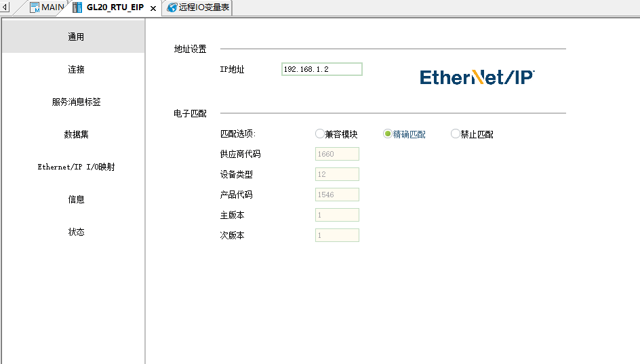
Task: Open the Ethernet/IP I/O映射 page
Action: (x=76, y=167)
